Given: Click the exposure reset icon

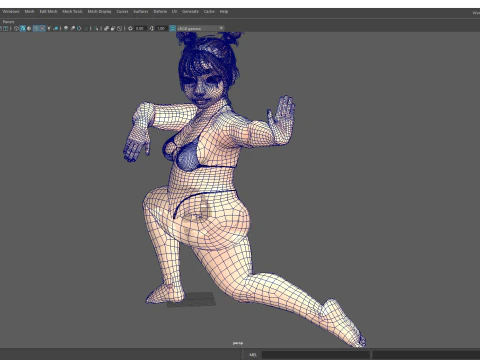Looking at the screenshot, I should [130, 28].
